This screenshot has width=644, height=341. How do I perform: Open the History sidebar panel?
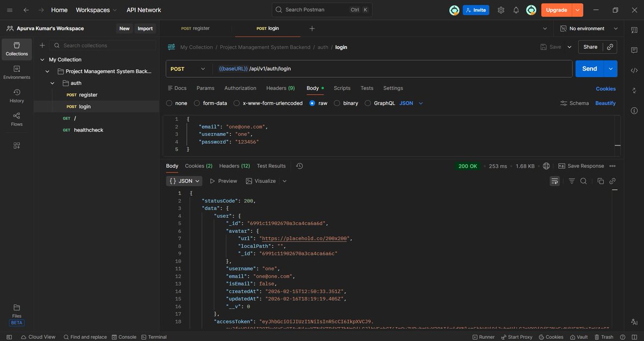coord(17,96)
